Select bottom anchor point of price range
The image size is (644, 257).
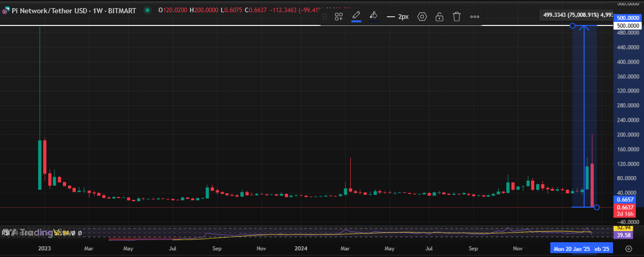[x=597, y=207]
